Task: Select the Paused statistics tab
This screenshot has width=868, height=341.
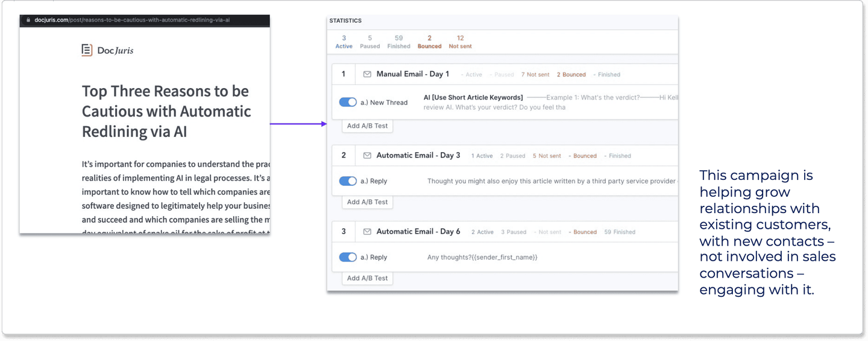Action: (370, 42)
